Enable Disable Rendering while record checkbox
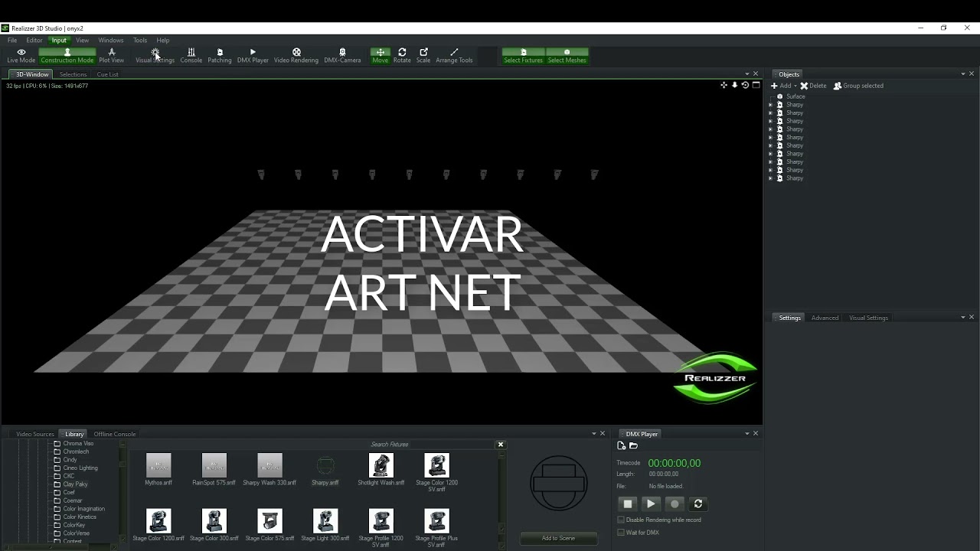Viewport: 980px width, 551px height. tap(621, 520)
